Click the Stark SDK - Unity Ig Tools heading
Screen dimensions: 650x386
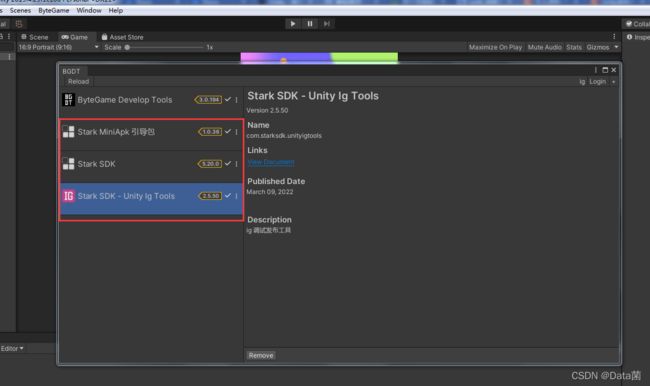[313, 96]
